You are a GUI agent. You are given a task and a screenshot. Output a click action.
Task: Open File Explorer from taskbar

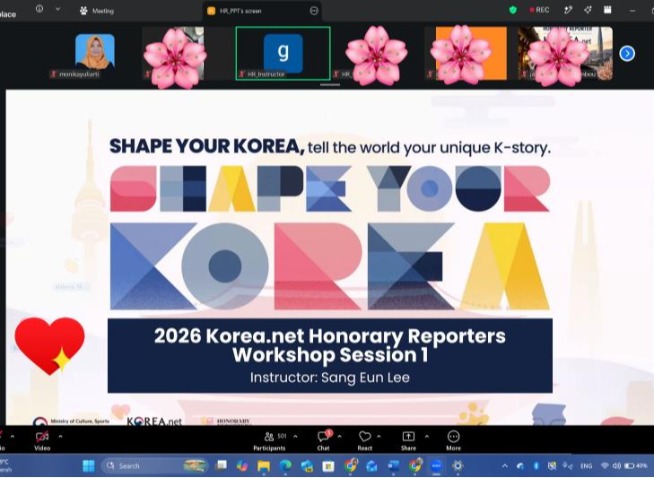pos(264,466)
